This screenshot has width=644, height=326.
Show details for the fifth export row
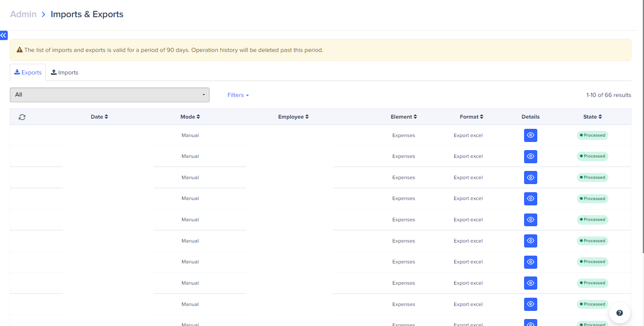click(530, 220)
